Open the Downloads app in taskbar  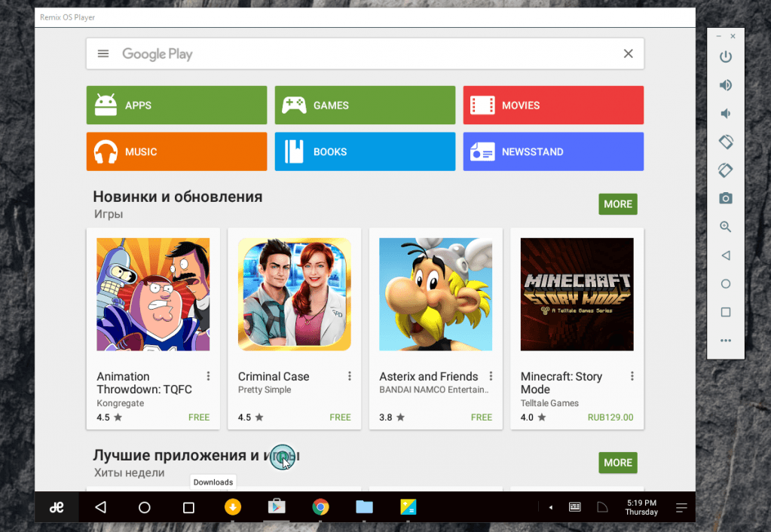(233, 507)
